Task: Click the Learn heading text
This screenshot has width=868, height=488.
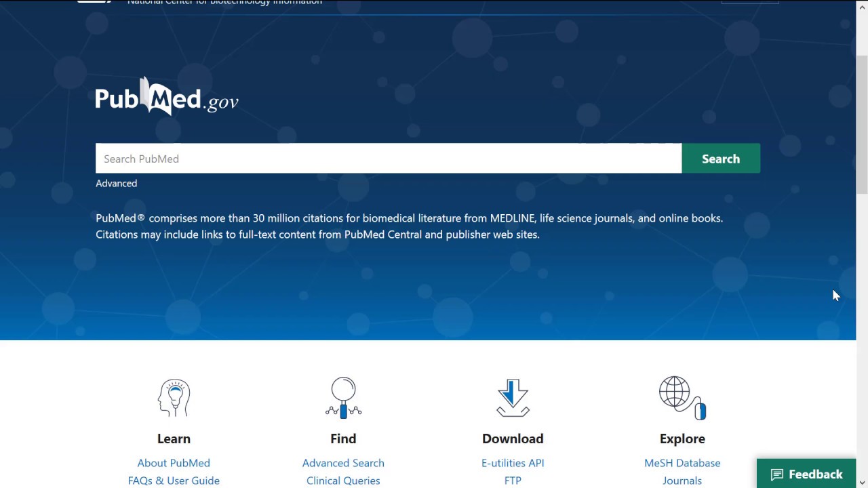Action: pos(174,439)
